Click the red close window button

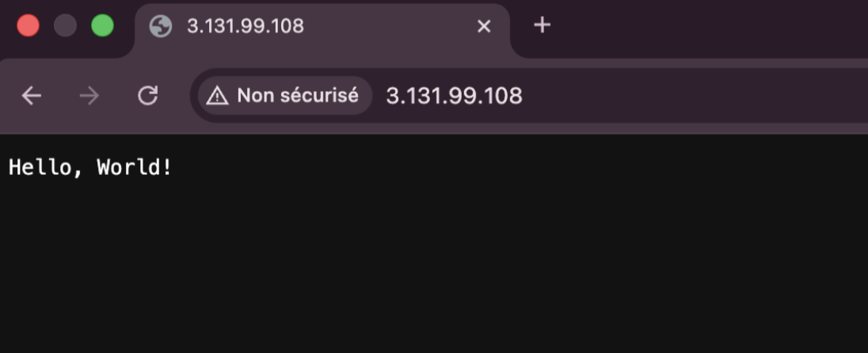tap(29, 26)
